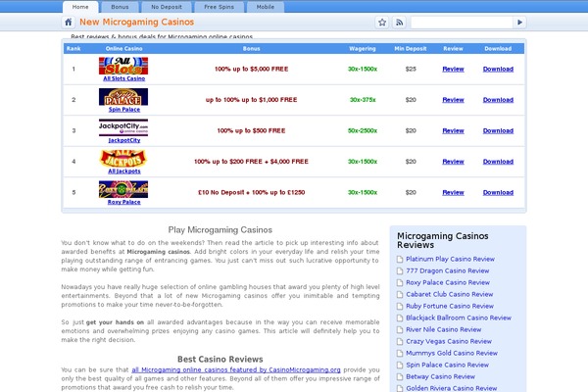Click the Roxy Palace logo image
Viewport: 588px width, 392px height.
123,189
